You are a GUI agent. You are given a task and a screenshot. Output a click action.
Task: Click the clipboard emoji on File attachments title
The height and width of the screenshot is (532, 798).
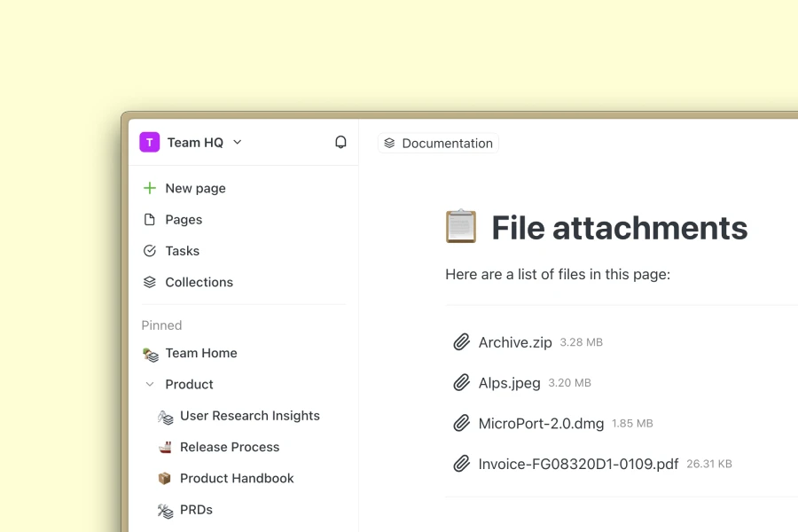click(x=460, y=226)
